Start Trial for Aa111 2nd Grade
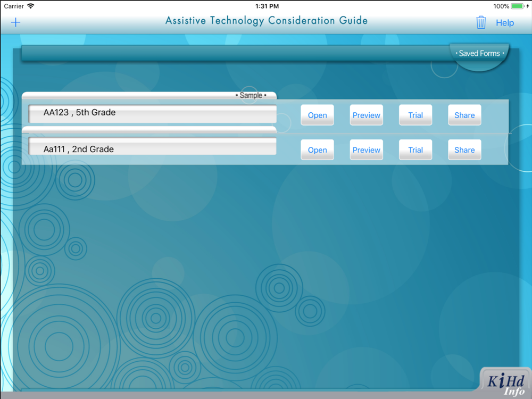The width and height of the screenshot is (532, 399). point(415,149)
